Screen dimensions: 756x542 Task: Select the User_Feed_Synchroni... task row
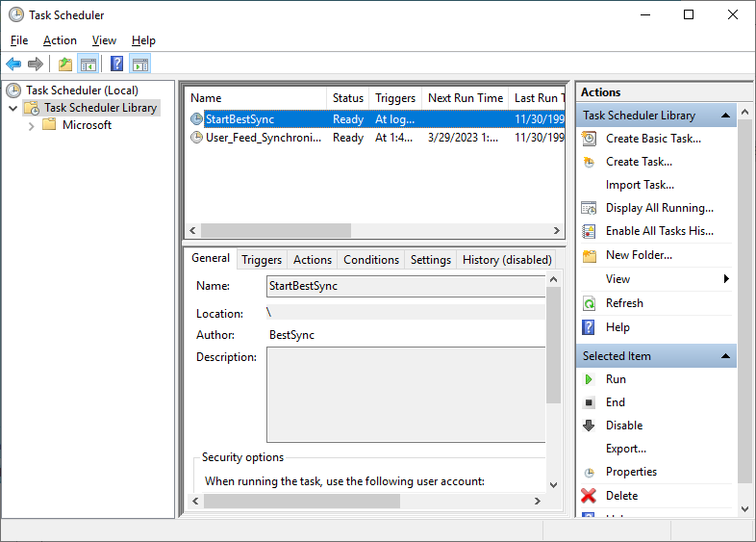375,138
